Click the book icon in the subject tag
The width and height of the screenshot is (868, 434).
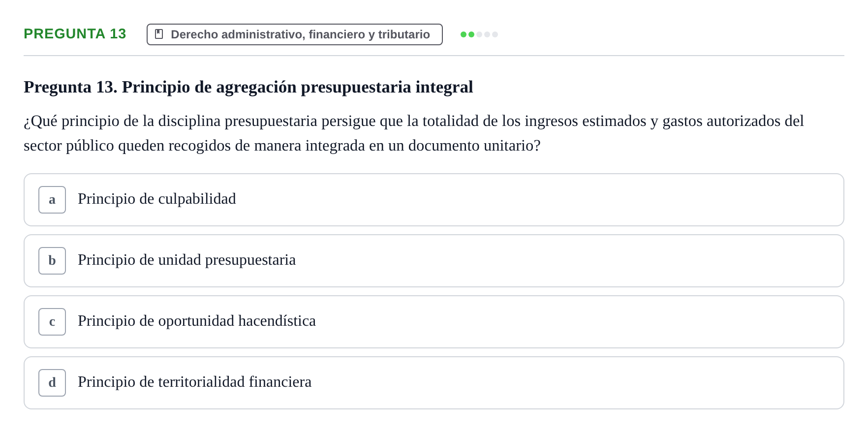(x=159, y=34)
